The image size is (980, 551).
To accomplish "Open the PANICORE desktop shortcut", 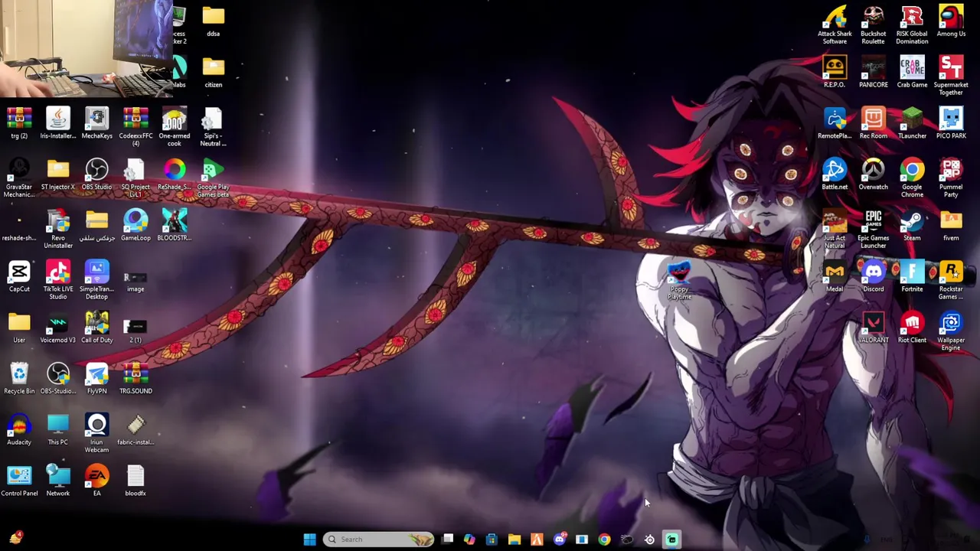I will pyautogui.click(x=874, y=72).
